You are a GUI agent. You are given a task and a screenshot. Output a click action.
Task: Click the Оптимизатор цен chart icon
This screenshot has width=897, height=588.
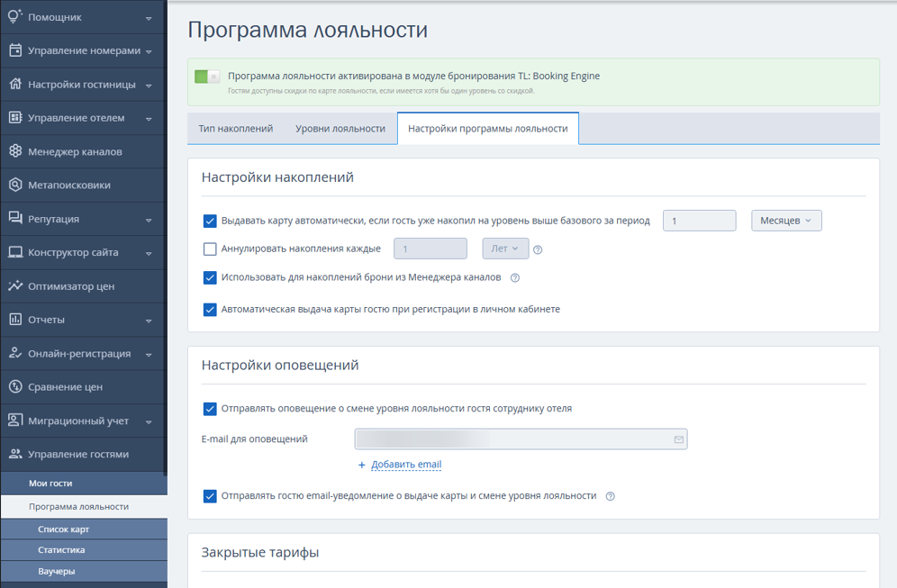[15, 285]
